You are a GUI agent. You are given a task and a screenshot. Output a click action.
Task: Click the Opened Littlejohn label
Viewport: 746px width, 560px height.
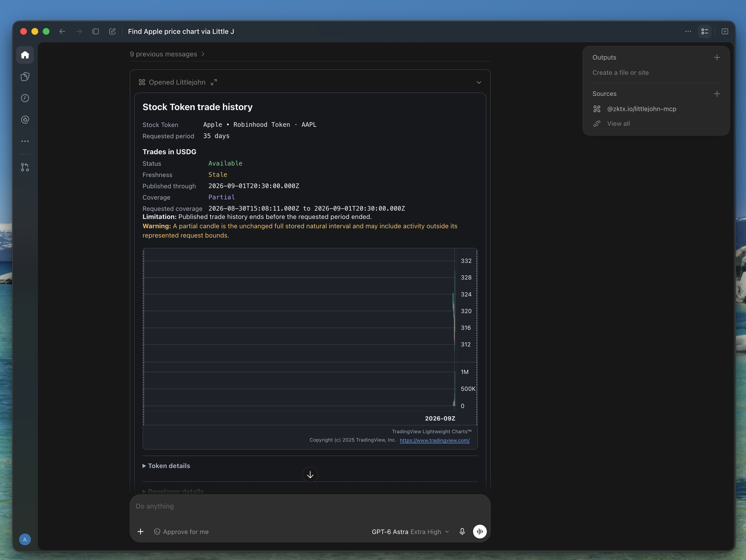[177, 82]
